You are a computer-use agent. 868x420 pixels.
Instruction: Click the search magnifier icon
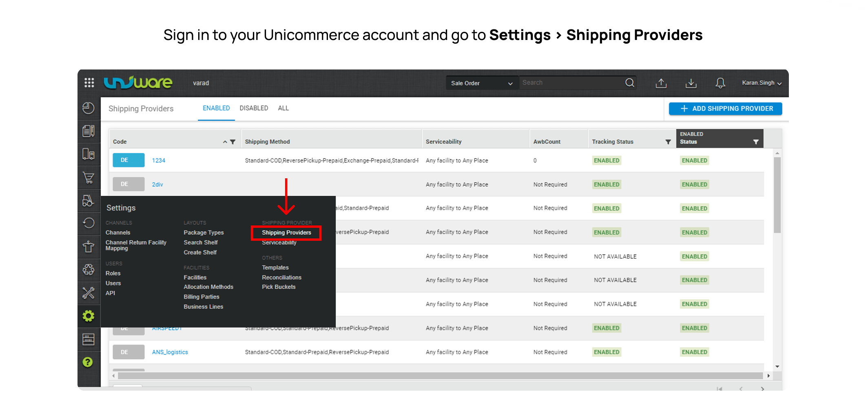[629, 83]
